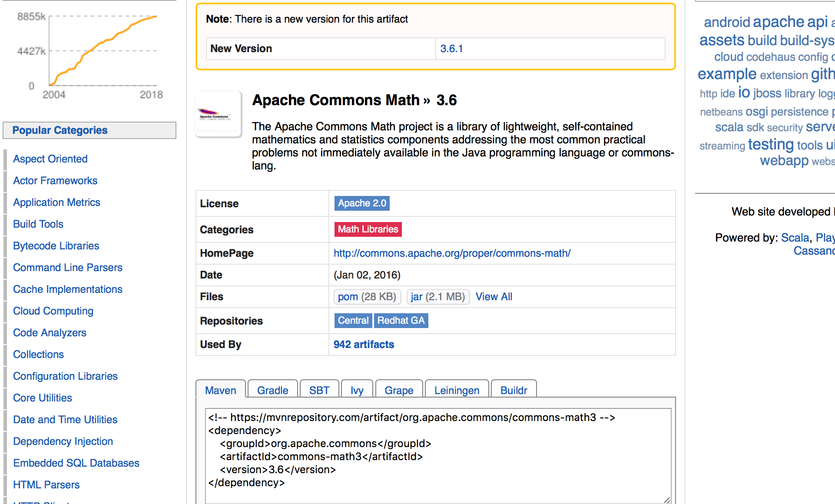Screen dimensions: 835x504
Task: Open the usage growth chart
Action: pos(103,51)
